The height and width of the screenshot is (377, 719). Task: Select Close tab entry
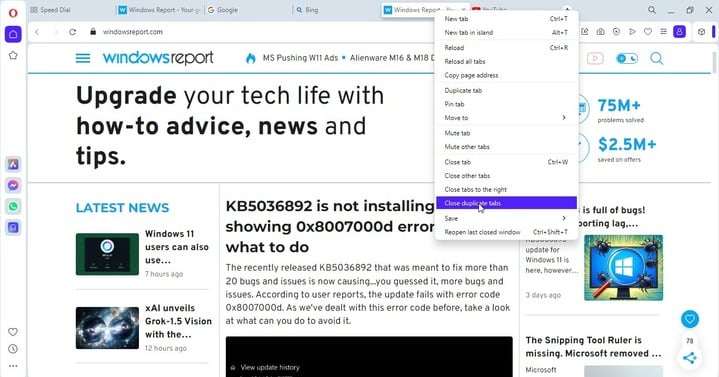[506, 162]
